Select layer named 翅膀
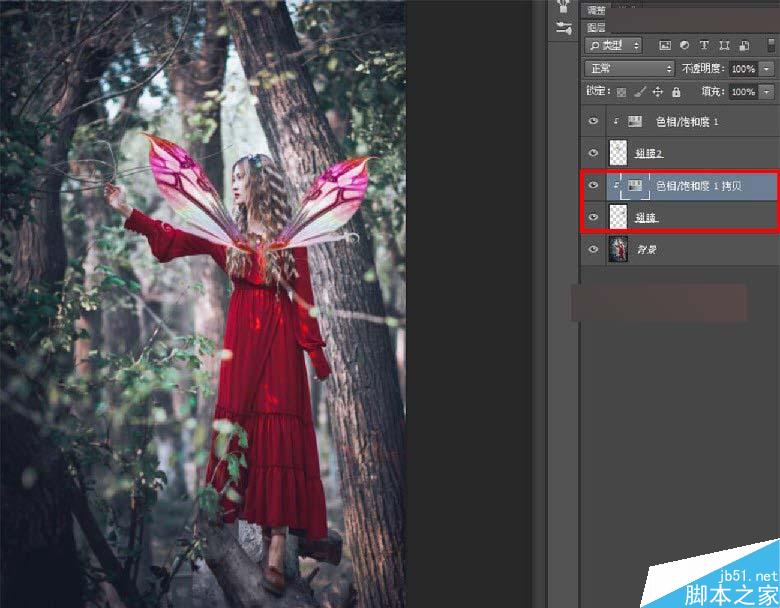Viewport: 780px width, 608px height. point(646,217)
